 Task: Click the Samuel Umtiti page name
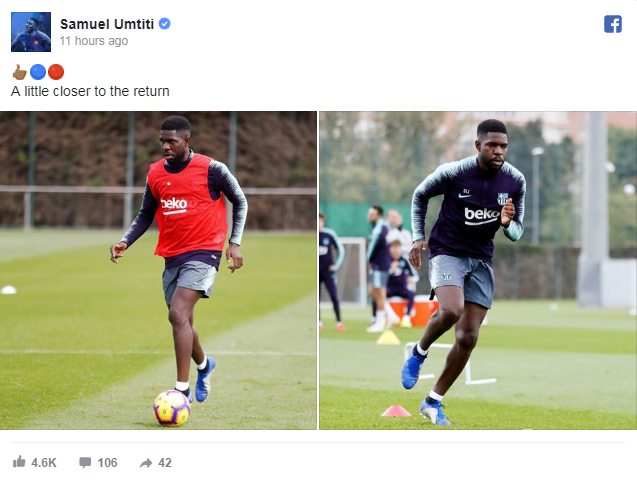click(x=107, y=24)
